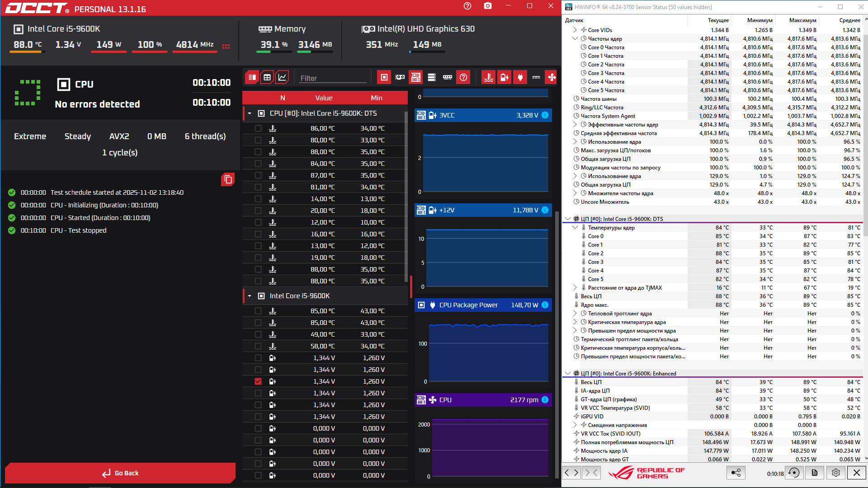868x488 pixels.
Task: Reset HWiNFO sensor timer clock icon
Action: coord(794,473)
